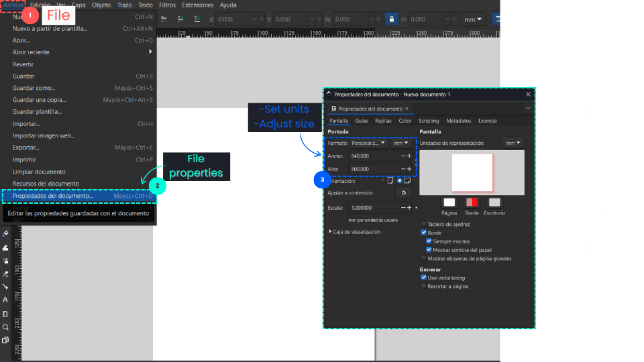
Task: Open the Formato dropdown
Action: click(x=370, y=143)
